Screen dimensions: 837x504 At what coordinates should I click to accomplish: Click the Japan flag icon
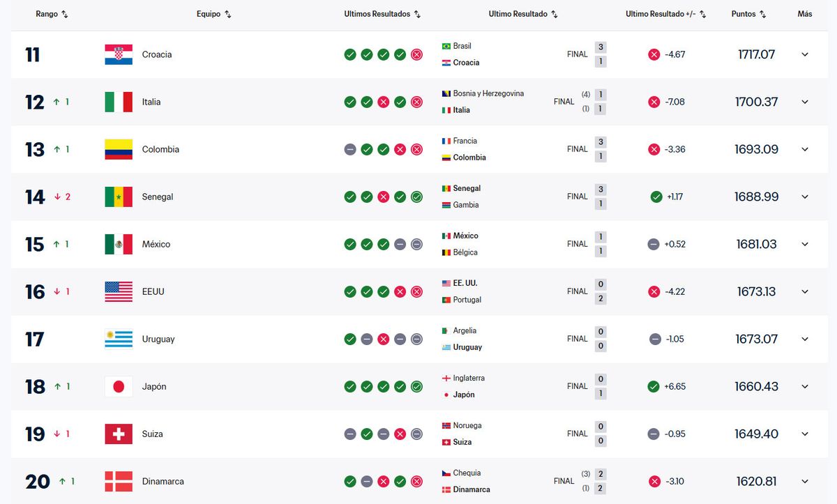click(x=118, y=386)
